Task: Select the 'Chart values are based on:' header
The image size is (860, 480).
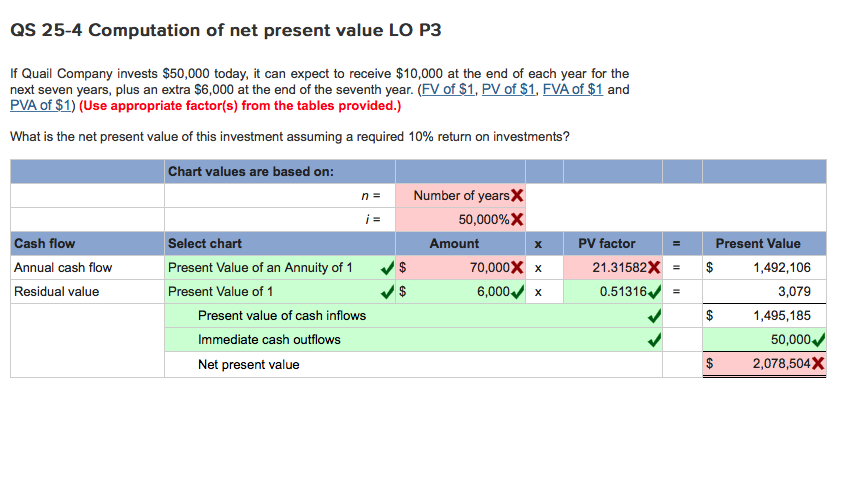Action: coord(251,172)
